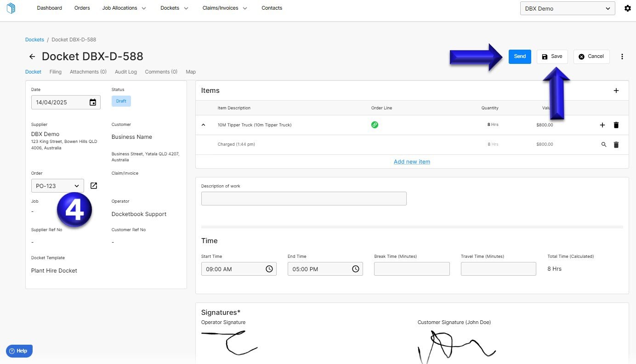The height and width of the screenshot is (364, 636).
Task: Open the settings gear icon
Action: pyautogui.click(x=628, y=8)
